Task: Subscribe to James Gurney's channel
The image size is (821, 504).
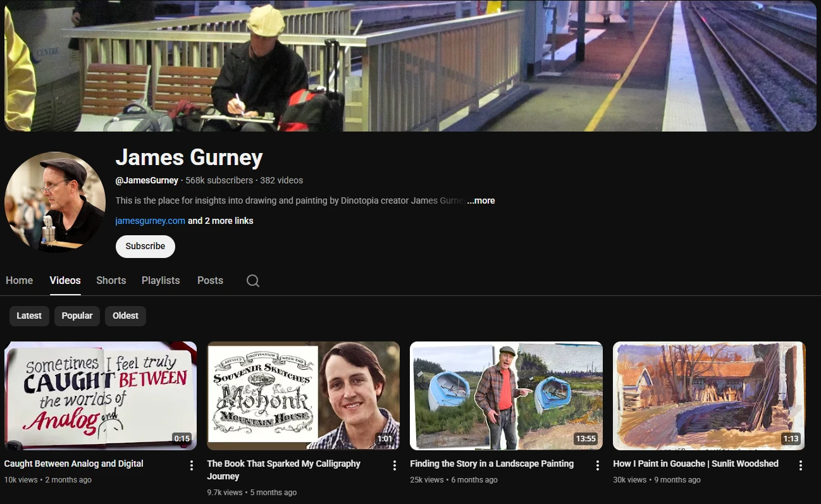Action: [145, 246]
